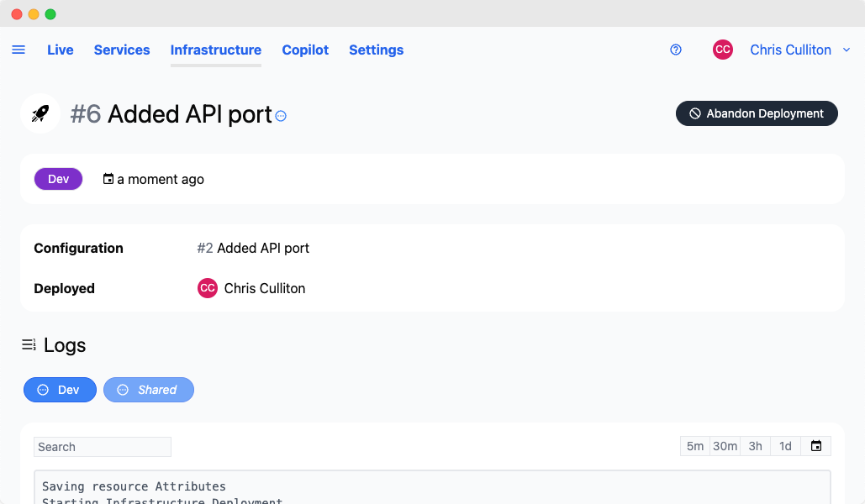Open the Services tab
The image size is (865, 504).
(122, 50)
